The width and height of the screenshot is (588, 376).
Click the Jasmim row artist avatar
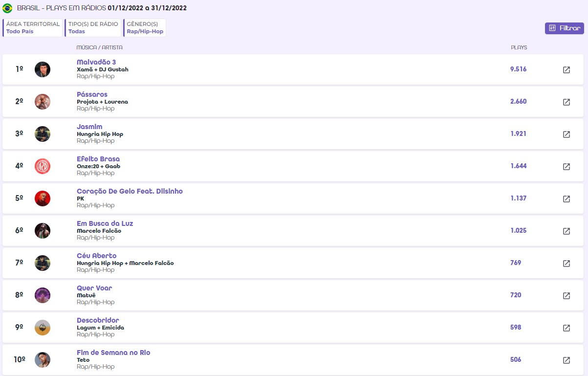tap(43, 134)
